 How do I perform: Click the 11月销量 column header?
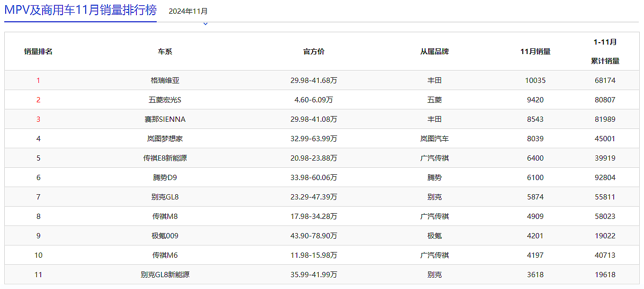pyautogui.click(x=536, y=52)
